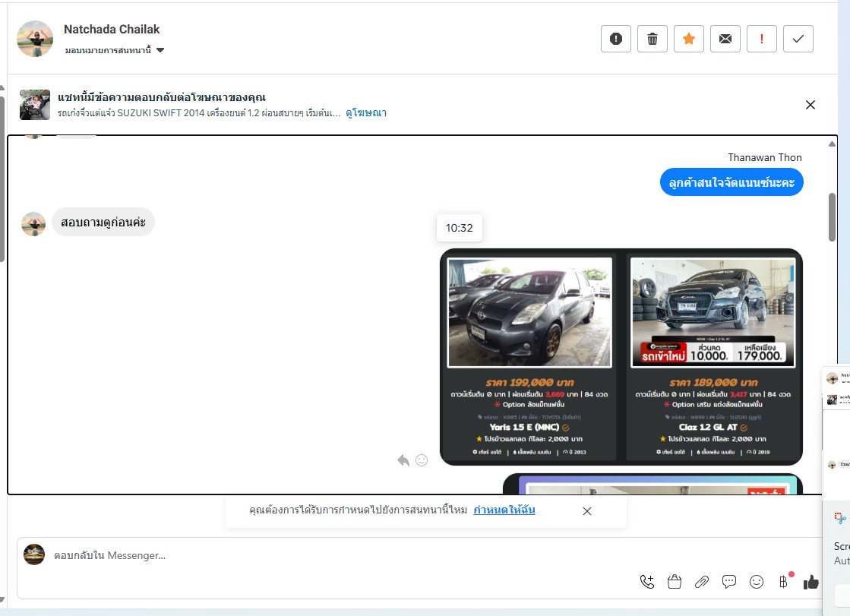The width and height of the screenshot is (850, 616).
Task: Select the สอบถามดูก่อนค่ะ message bubble
Action: coord(103,223)
